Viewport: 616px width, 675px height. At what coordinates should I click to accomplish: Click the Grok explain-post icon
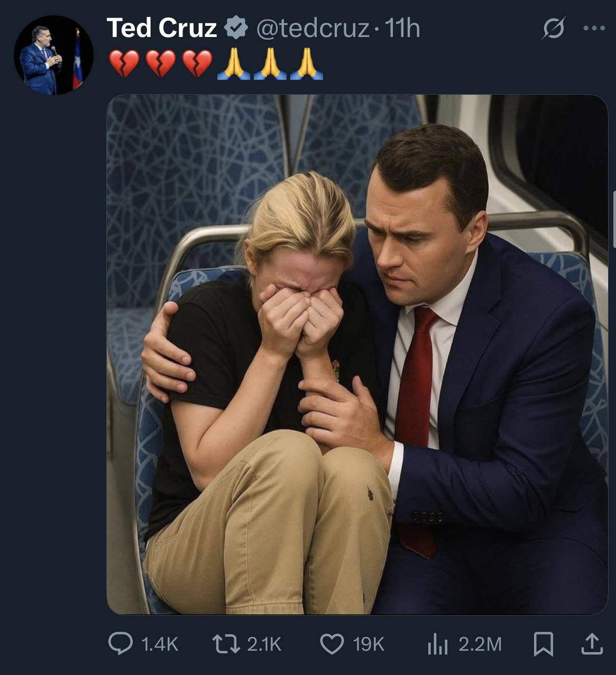click(x=553, y=28)
